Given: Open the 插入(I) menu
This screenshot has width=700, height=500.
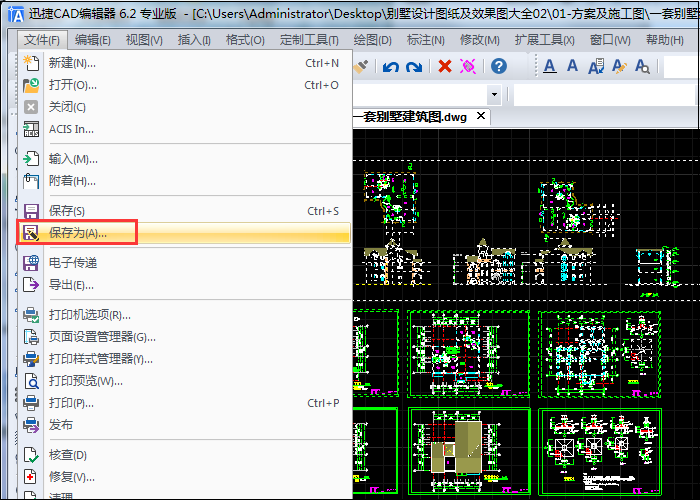Looking at the screenshot, I should tap(194, 40).
